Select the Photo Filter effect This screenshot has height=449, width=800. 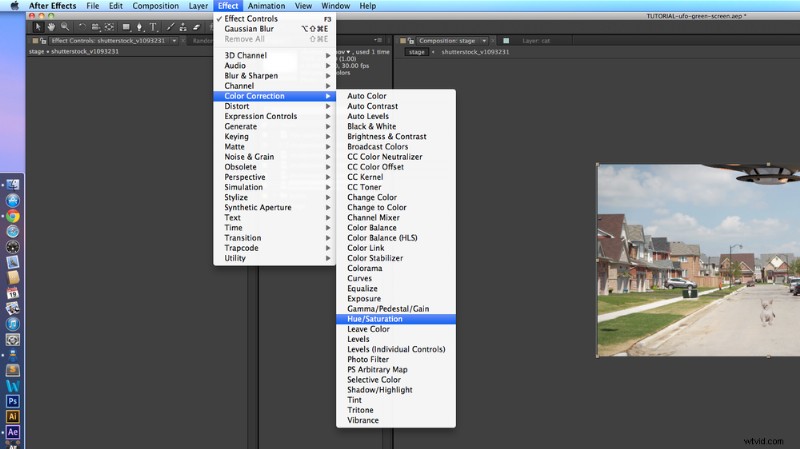pyautogui.click(x=396, y=359)
